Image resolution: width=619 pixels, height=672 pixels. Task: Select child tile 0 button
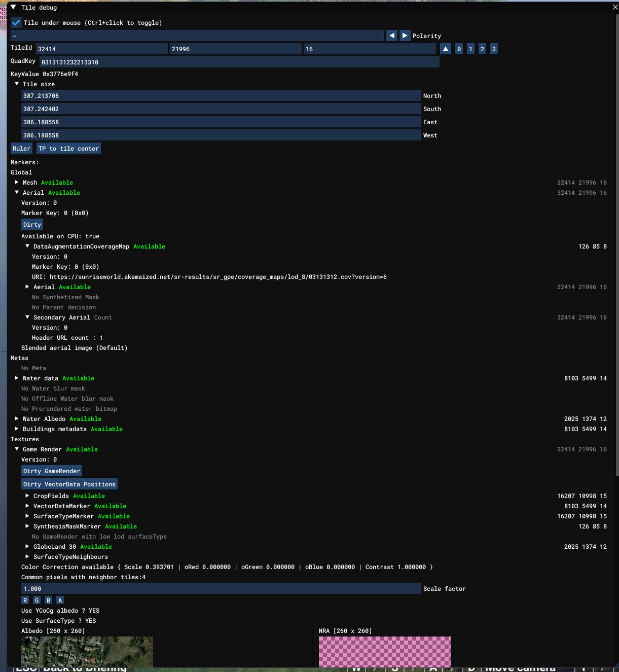(459, 49)
